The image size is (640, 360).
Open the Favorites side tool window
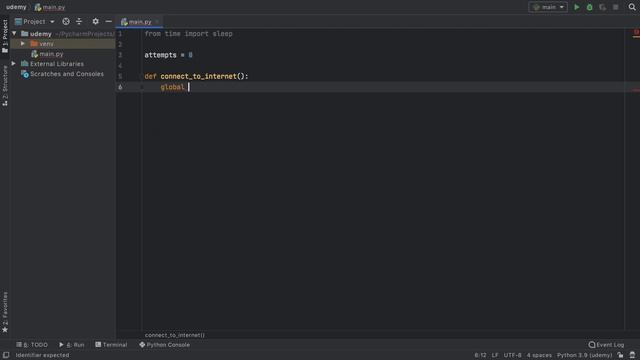5,312
